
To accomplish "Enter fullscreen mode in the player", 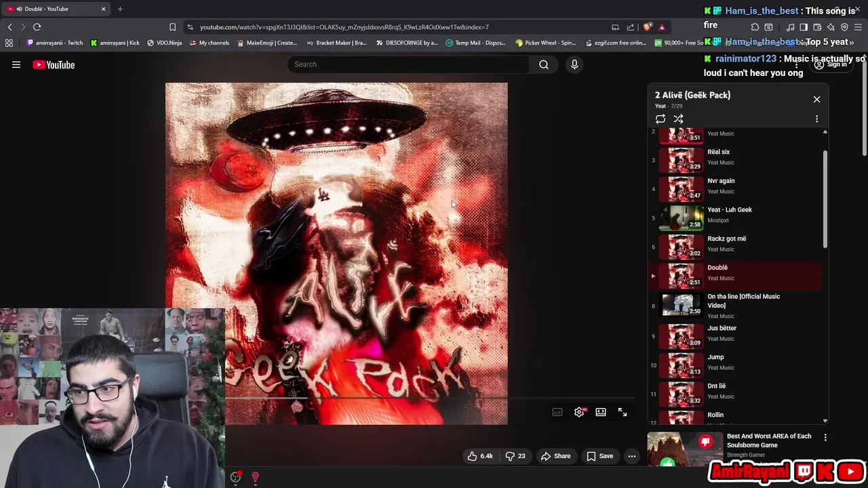I will pyautogui.click(x=623, y=412).
